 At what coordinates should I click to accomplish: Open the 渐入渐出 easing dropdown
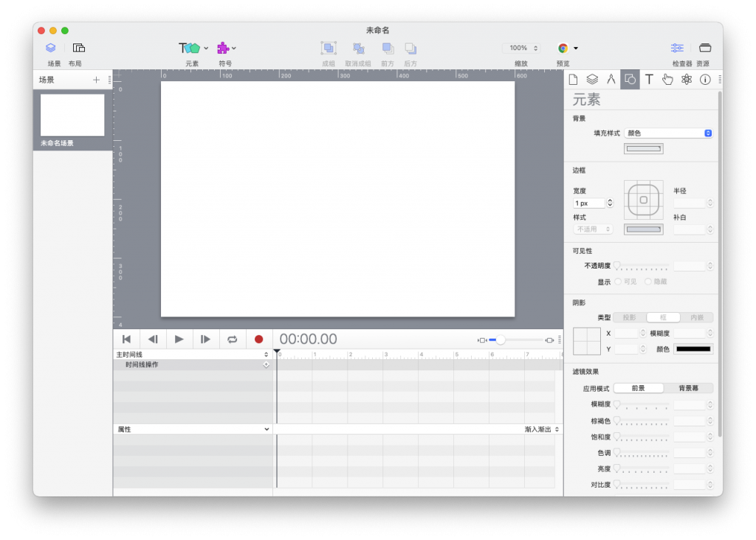541,429
